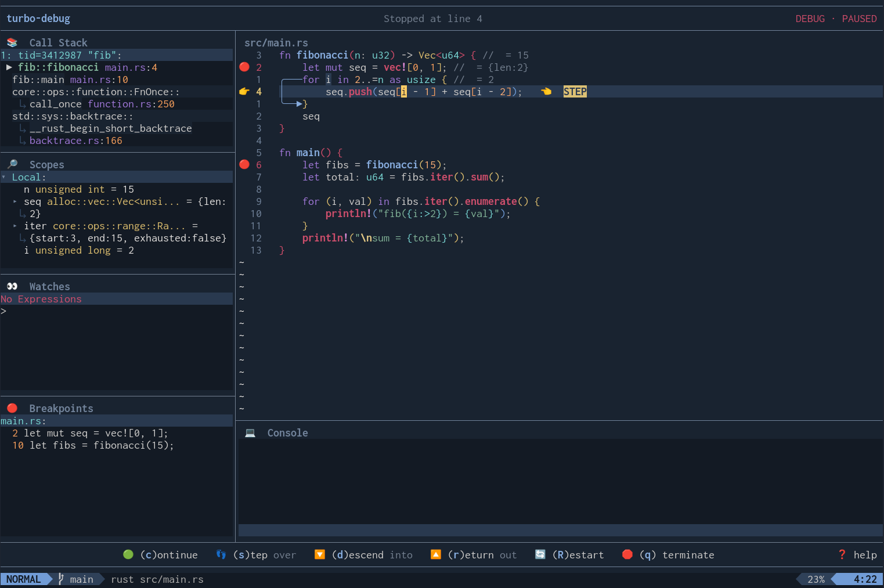Click the return out up-arrow icon

(436, 554)
